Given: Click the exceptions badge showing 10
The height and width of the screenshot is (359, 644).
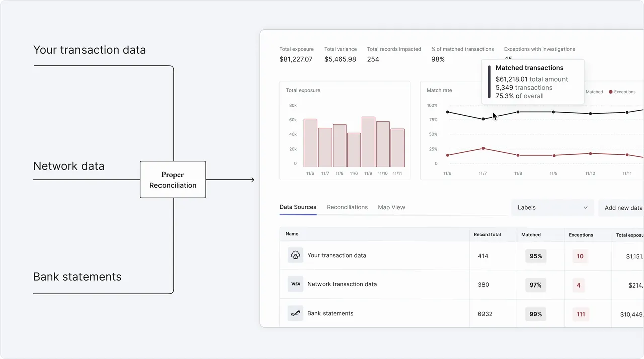Looking at the screenshot, I should point(580,256).
